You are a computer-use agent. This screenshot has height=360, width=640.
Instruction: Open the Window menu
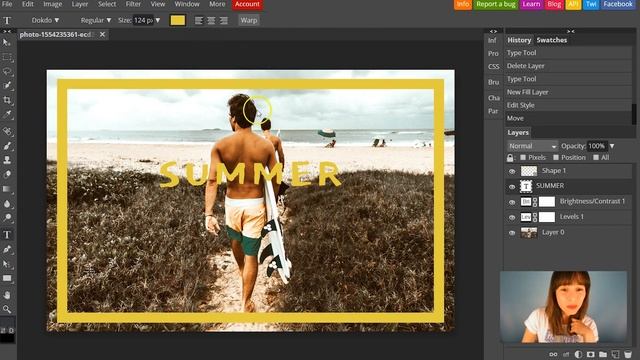point(187,4)
